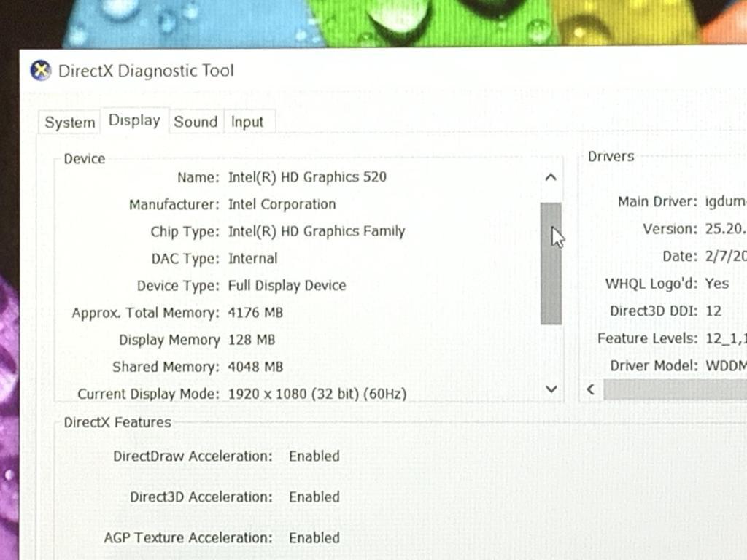
Task: Click the "DAC Type:" field label
Action: 185,259
